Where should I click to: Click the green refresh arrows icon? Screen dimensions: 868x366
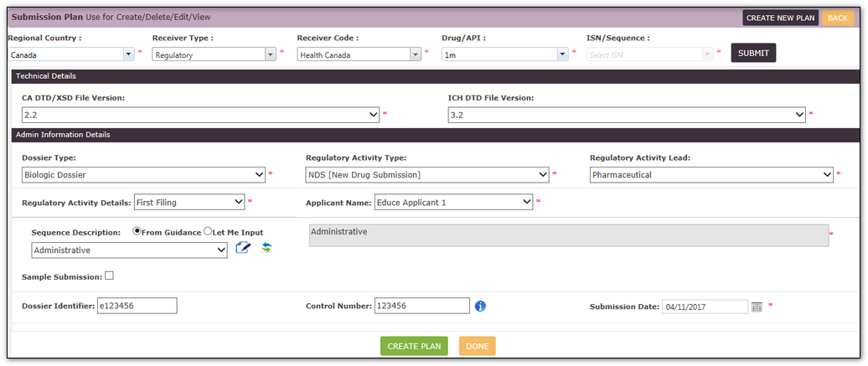tap(266, 248)
